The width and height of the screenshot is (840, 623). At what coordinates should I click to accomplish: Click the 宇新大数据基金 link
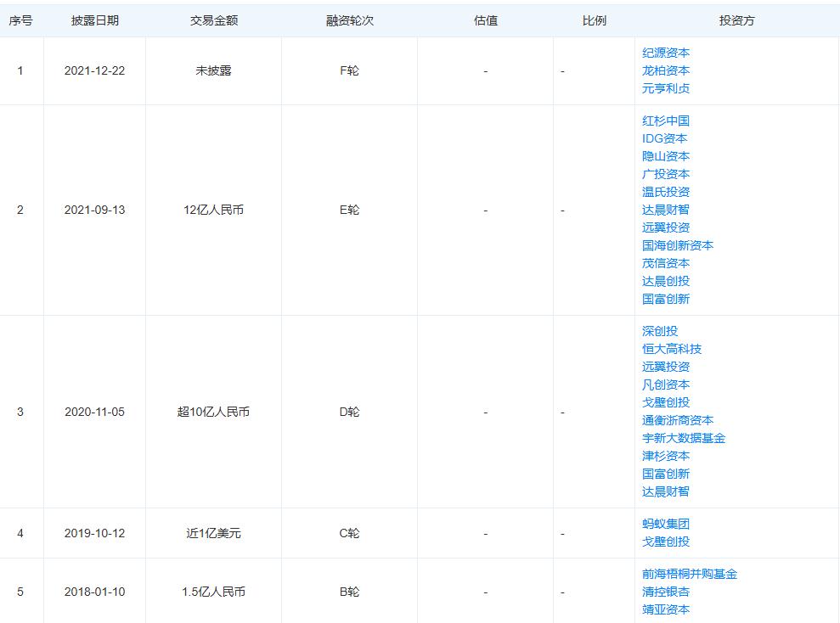pos(684,438)
